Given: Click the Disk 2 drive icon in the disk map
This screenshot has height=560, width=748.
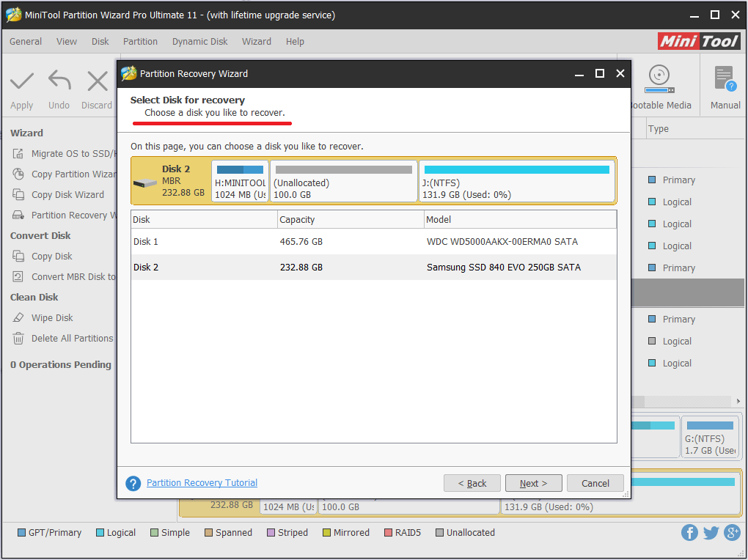Looking at the screenshot, I should coord(145,183).
